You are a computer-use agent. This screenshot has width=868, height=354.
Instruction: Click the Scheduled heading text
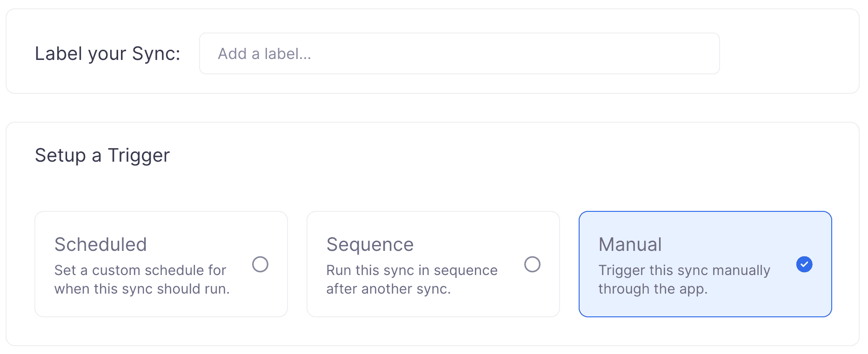pos(101,244)
